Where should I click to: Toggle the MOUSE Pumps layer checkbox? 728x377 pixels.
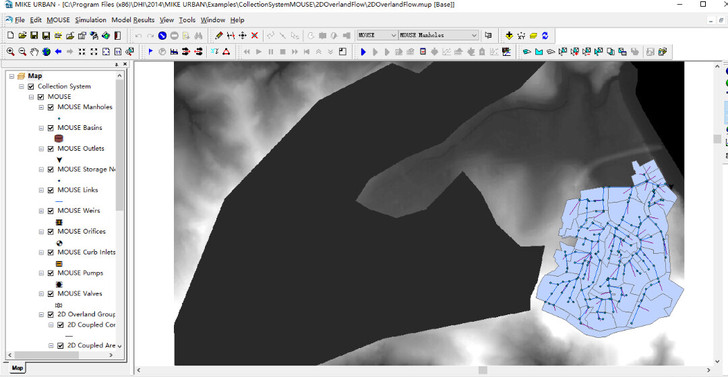(51, 273)
